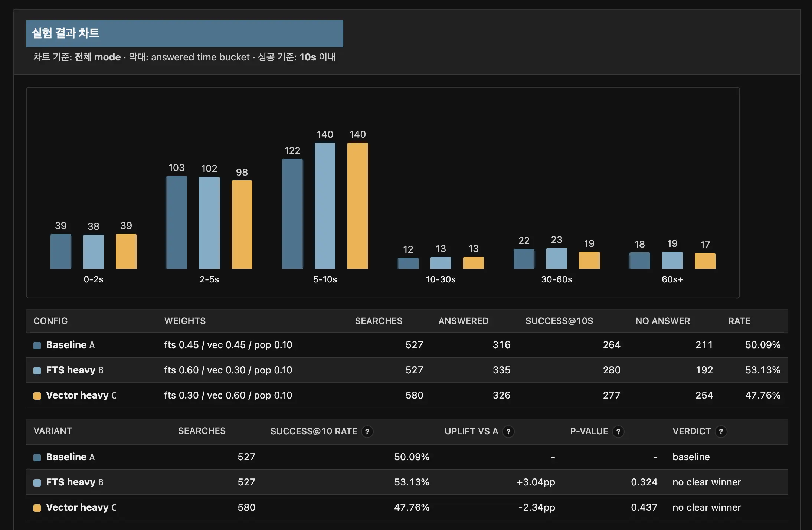Open the SUCCESS@10 RATE help icon
The width and height of the screenshot is (812, 530).
click(367, 431)
